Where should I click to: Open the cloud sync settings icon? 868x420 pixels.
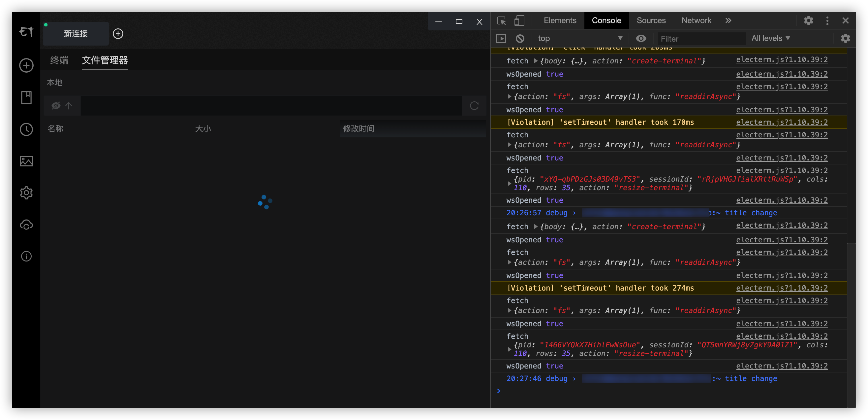coord(26,225)
